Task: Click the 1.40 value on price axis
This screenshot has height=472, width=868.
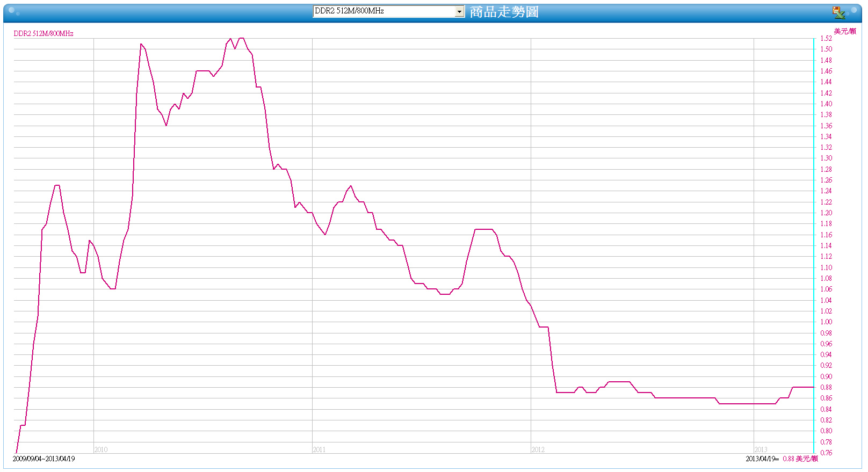Action: (x=826, y=104)
